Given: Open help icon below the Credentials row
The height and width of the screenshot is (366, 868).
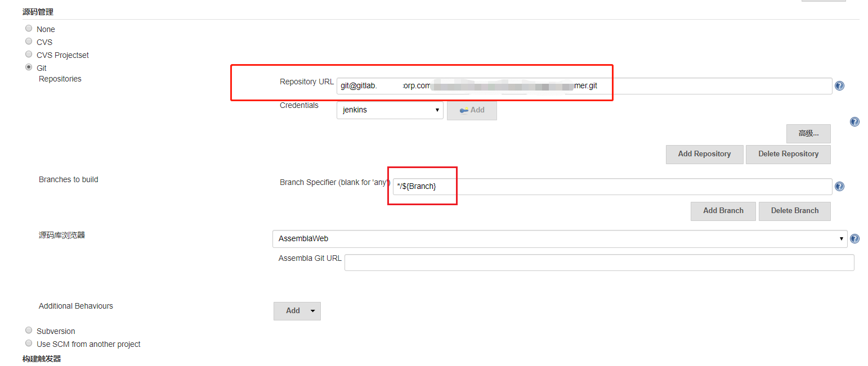Looking at the screenshot, I should (x=854, y=122).
